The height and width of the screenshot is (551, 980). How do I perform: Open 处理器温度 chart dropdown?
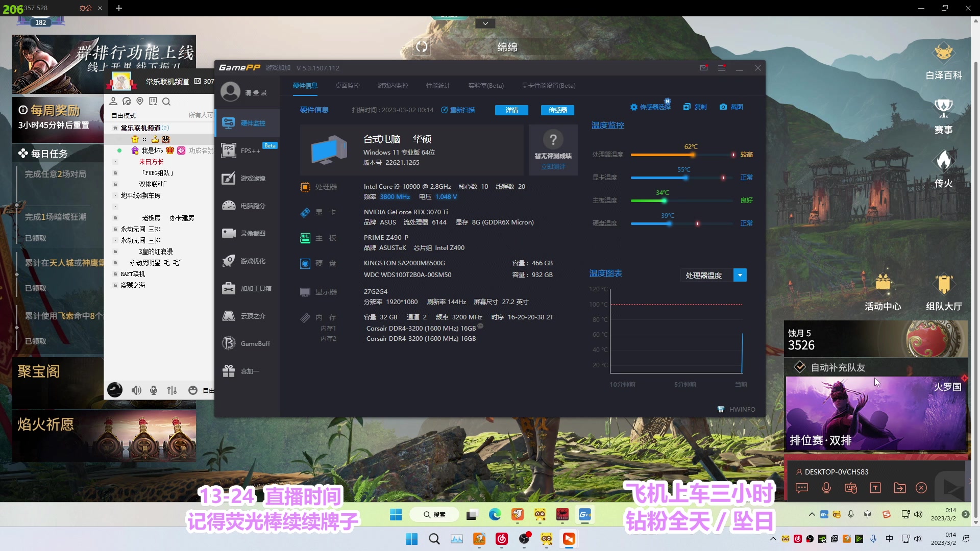(x=740, y=275)
